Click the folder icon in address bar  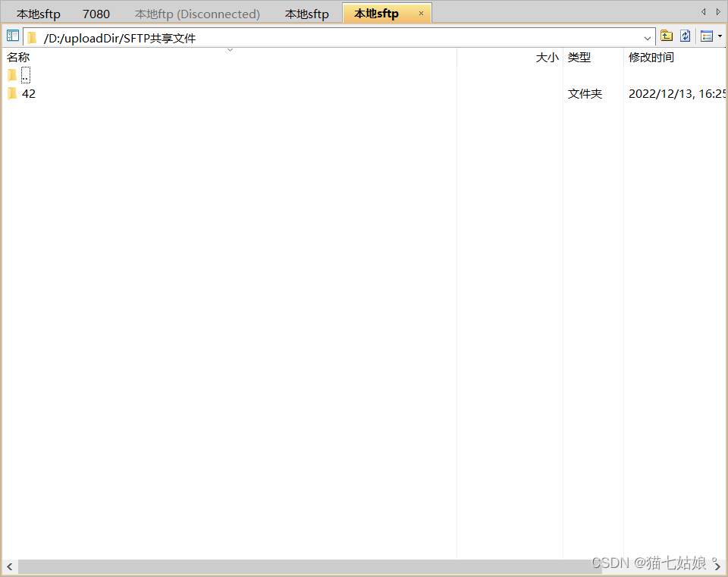pos(32,38)
